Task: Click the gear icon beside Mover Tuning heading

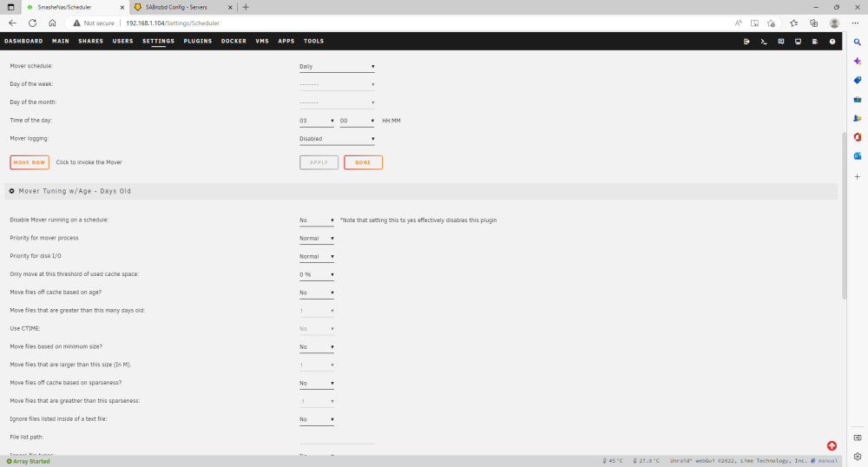Action: [x=11, y=191]
